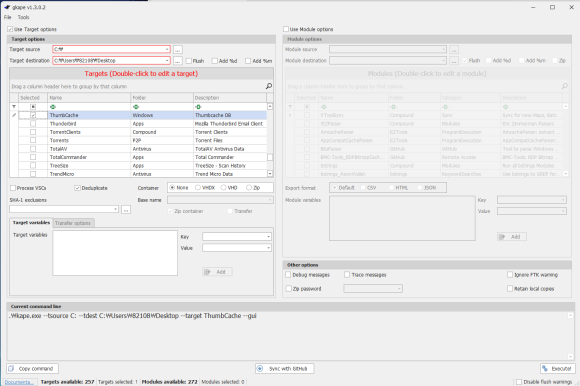
Task: Expand the Target destination dropdown
Action: 167,60
